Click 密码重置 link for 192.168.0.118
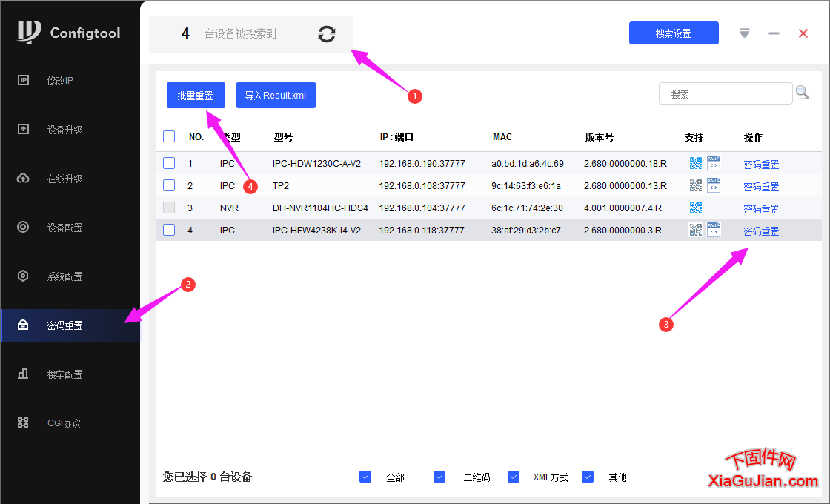830x504 pixels. tap(761, 231)
